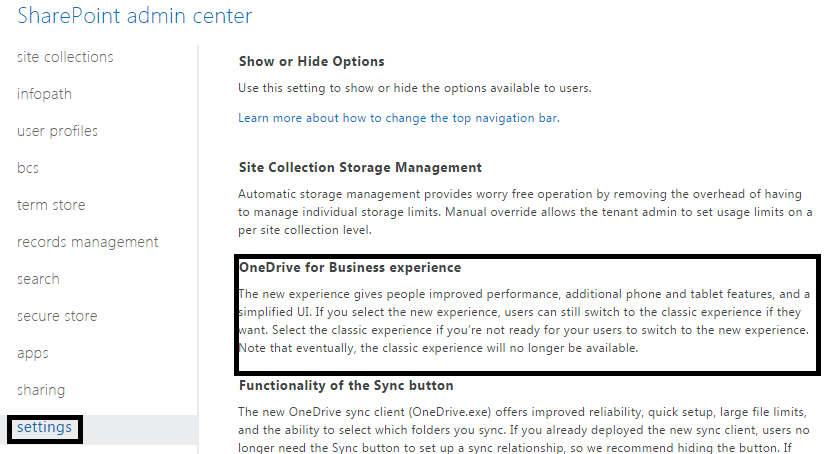Screen dimensions: 828x454
Task: Click the OneDrive for Business experience heading
Action: click(349, 268)
